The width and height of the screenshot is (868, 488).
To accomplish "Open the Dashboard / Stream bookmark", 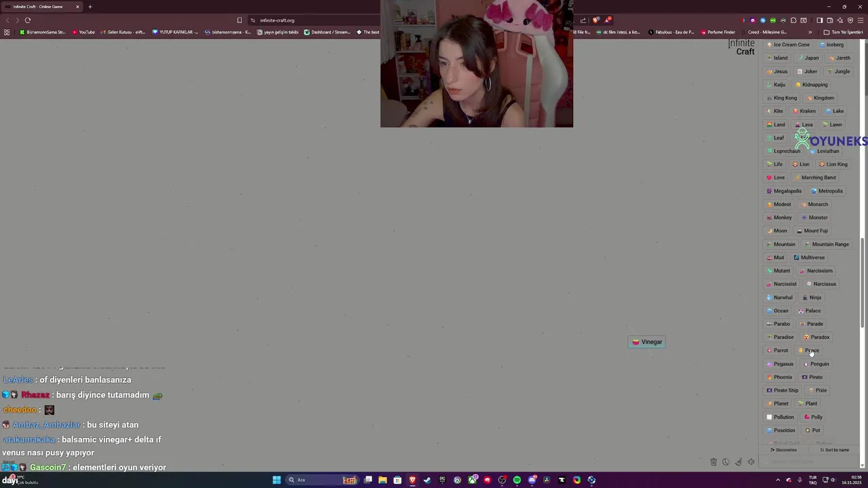I will click(328, 32).
